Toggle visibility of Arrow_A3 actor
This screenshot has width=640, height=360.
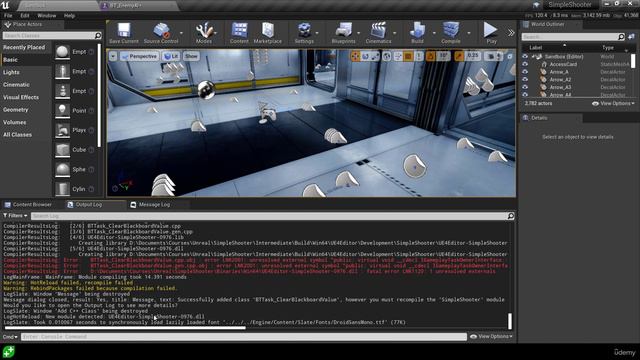coord(525,87)
